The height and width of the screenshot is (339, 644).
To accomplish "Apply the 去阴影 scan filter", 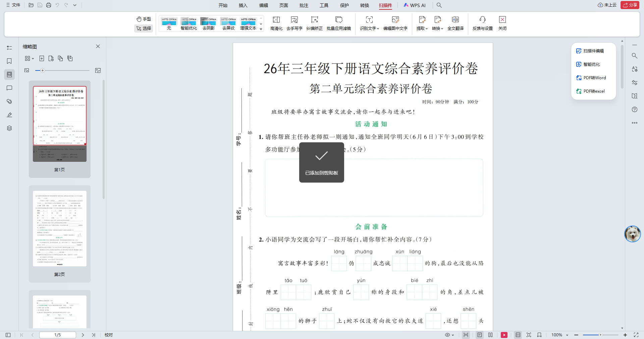I will (x=208, y=23).
